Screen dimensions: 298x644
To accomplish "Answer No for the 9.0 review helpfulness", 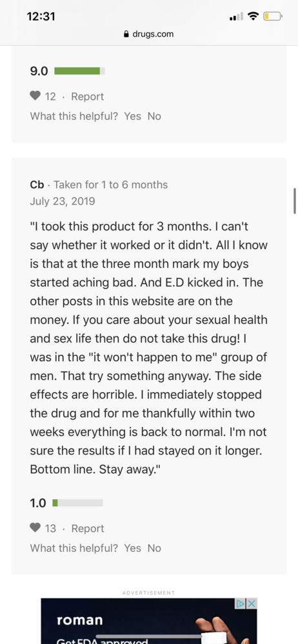I will pyautogui.click(x=154, y=116).
